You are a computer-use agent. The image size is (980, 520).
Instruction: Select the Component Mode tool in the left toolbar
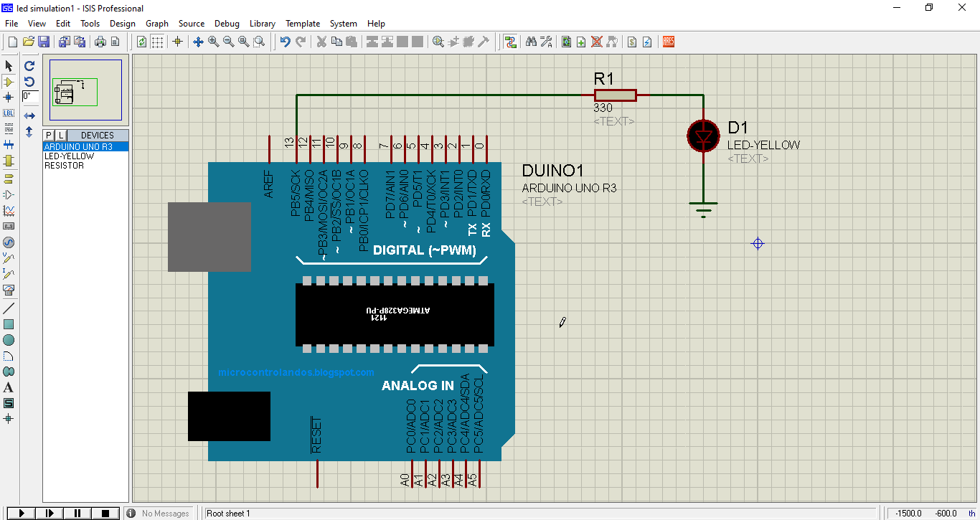tap(9, 81)
